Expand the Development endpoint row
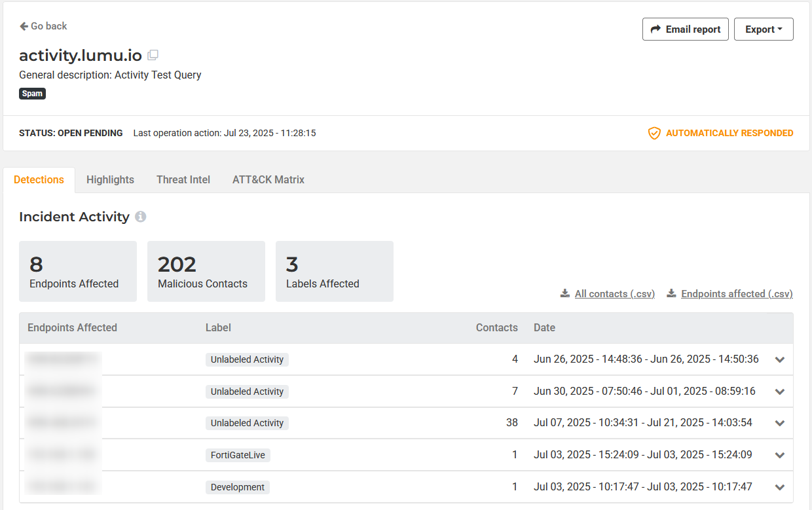The width and height of the screenshot is (812, 510). click(x=779, y=487)
